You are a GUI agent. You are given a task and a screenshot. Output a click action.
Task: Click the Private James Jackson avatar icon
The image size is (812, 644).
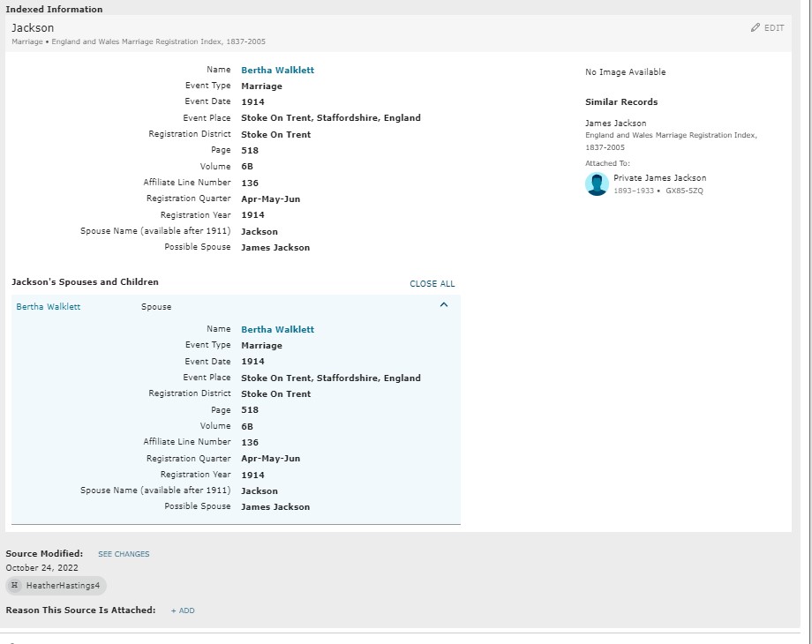pos(597,183)
